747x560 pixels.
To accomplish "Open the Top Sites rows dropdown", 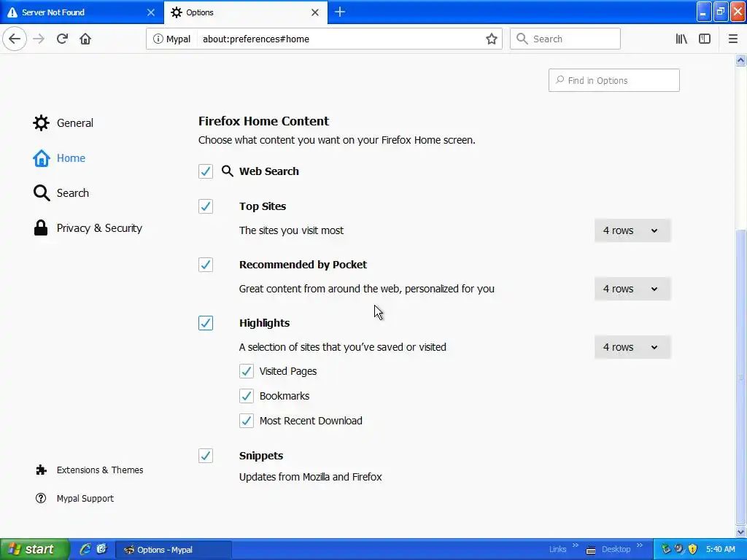I will (x=632, y=230).
